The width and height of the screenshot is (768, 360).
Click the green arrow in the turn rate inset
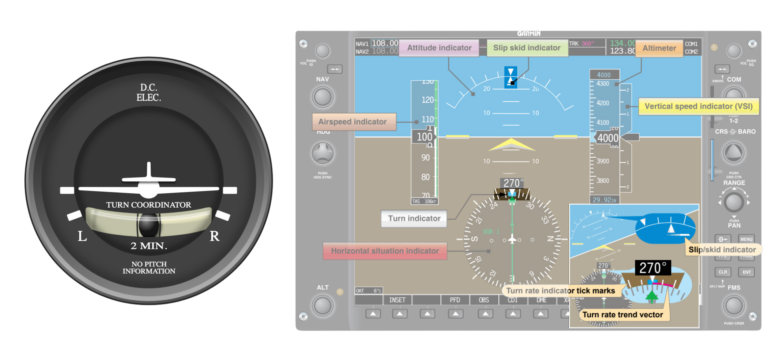pyautogui.click(x=651, y=297)
